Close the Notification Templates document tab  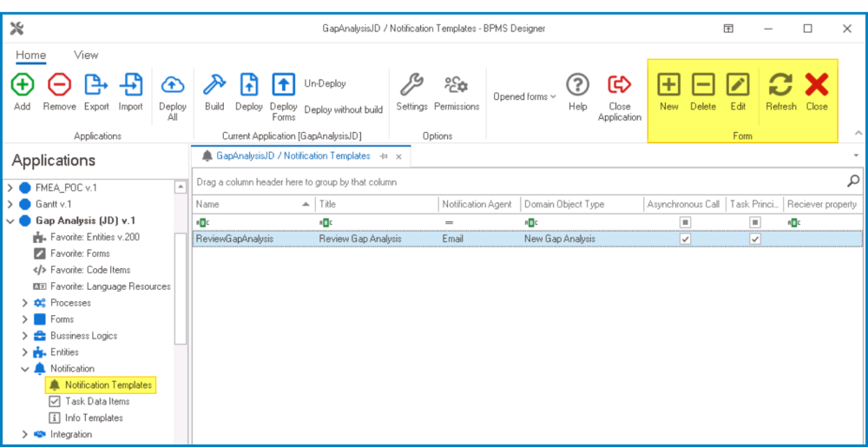point(398,156)
